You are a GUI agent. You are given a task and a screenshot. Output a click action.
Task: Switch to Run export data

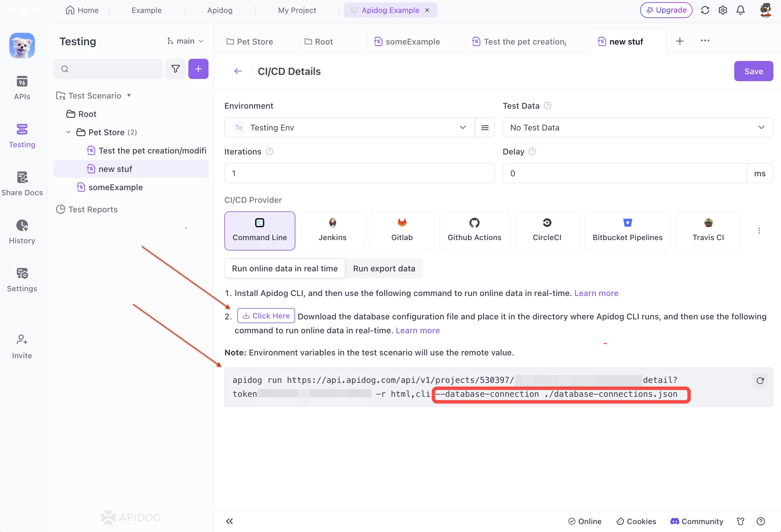pyautogui.click(x=384, y=269)
